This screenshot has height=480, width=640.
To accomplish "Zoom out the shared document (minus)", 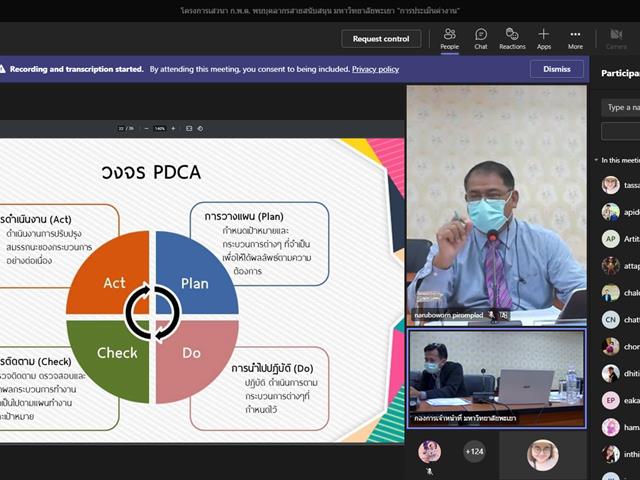I will click(147, 129).
